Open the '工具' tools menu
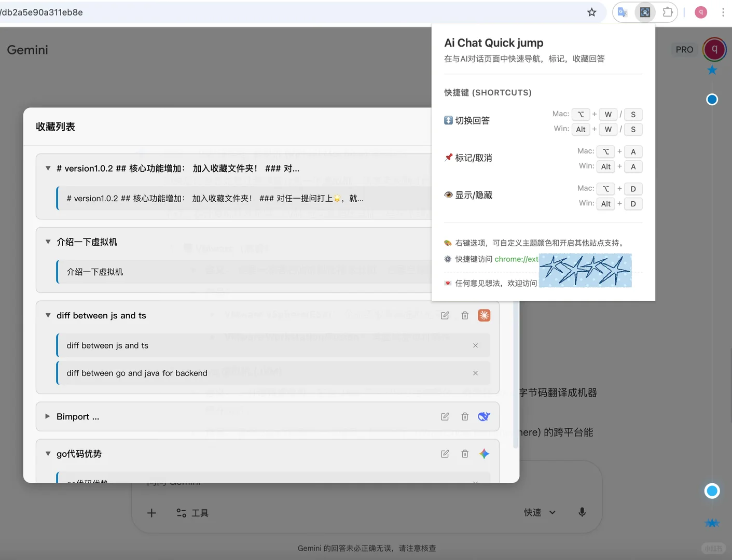732x560 pixels. [x=192, y=513]
